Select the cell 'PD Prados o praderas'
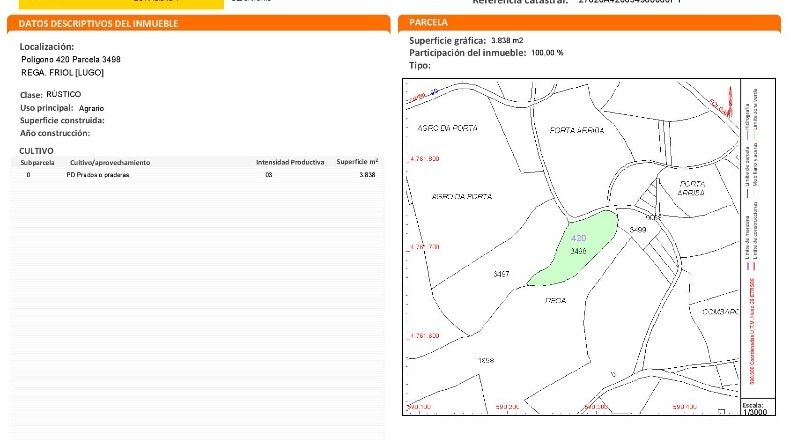 pos(98,175)
